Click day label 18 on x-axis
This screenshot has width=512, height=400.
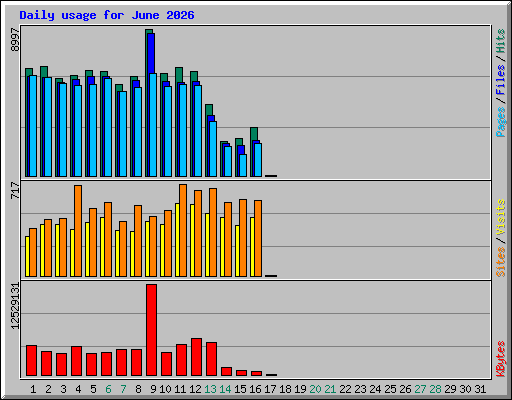pos(285,389)
